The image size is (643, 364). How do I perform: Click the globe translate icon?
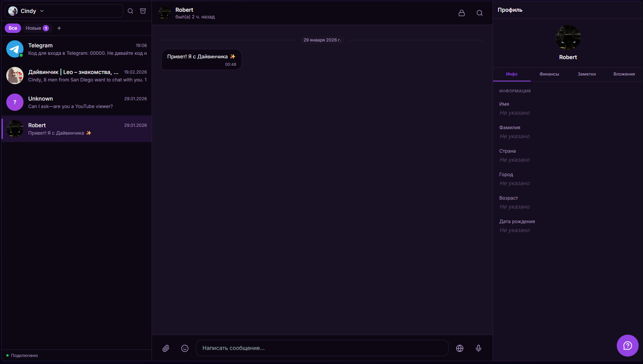[460, 348]
